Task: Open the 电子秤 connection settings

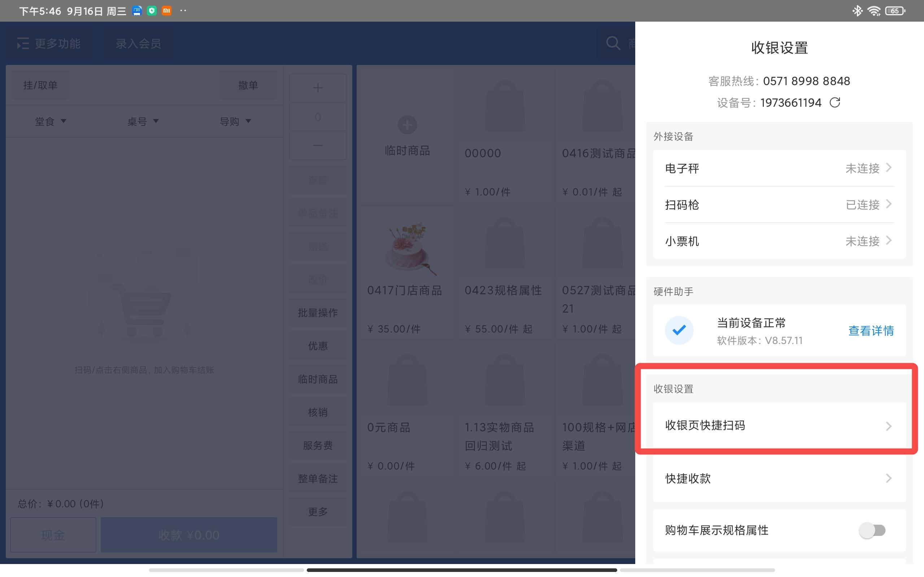Action: (779, 168)
